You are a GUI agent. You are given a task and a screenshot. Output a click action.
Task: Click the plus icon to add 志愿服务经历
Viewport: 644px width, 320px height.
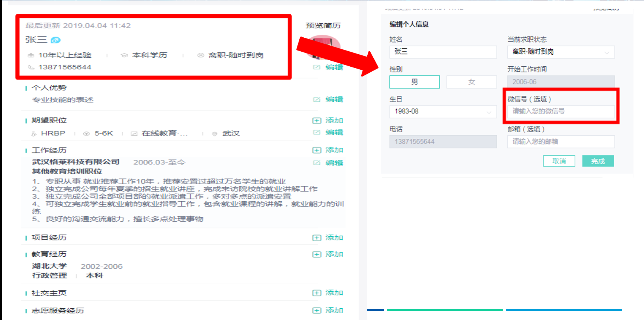(x=317, y=310)
